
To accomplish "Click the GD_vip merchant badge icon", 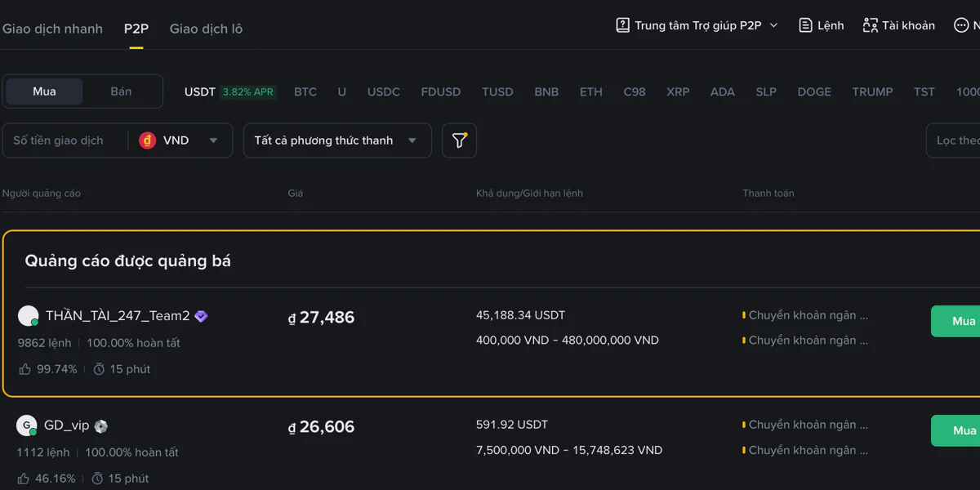I will [x=100, y=425].
